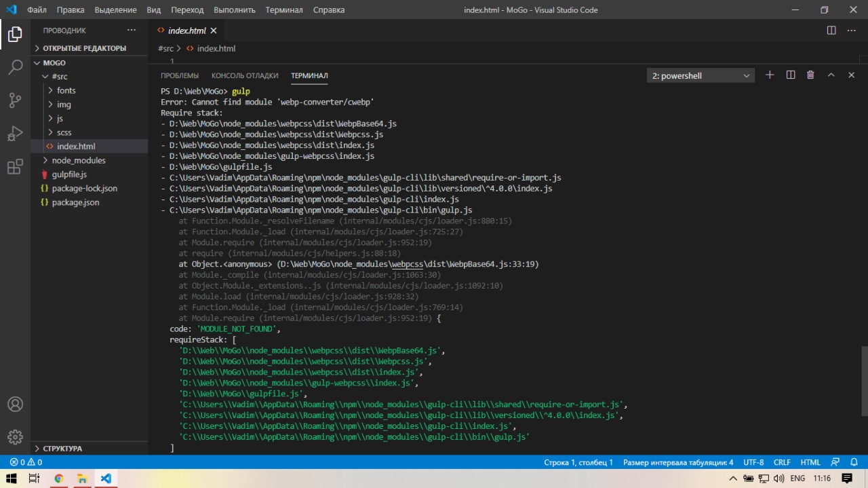
Task: Switch to the Проблемы panel tab
Action: tap(180, 75)
